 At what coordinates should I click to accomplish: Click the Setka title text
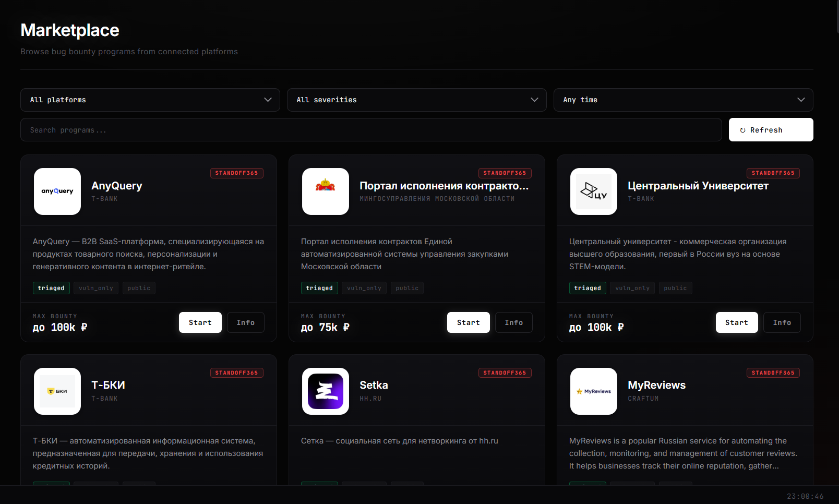click(x=374, y=385)
